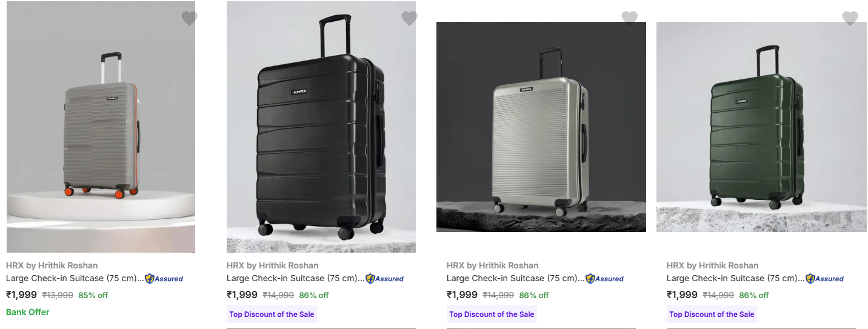This screenshot has height=329, width=868.
Task: Click Top Discount of the Sale under black suitcase
Action: click(x=272, y=314)
